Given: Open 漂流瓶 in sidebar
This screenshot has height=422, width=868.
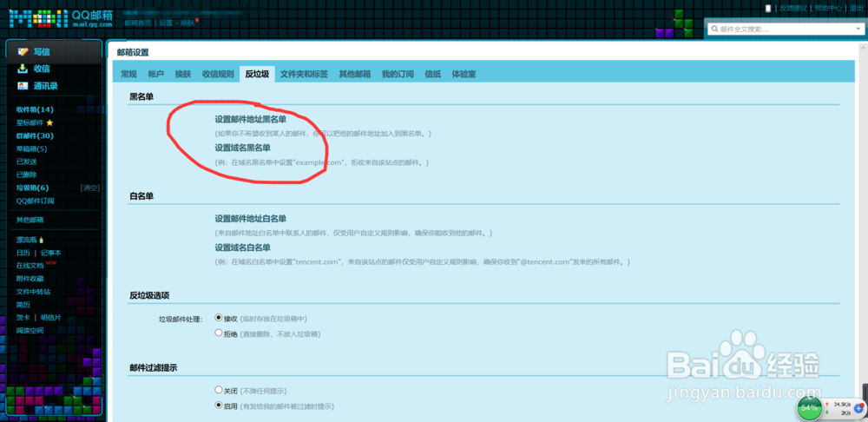Looking at the screenshot, I should tap(27, 240).
